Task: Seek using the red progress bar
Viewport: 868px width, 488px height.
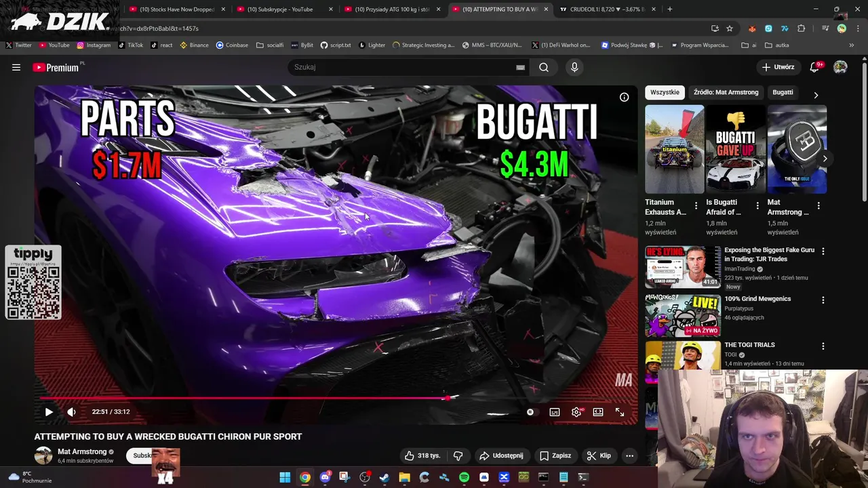Action: pyautogui.click(x=337, y=398)
